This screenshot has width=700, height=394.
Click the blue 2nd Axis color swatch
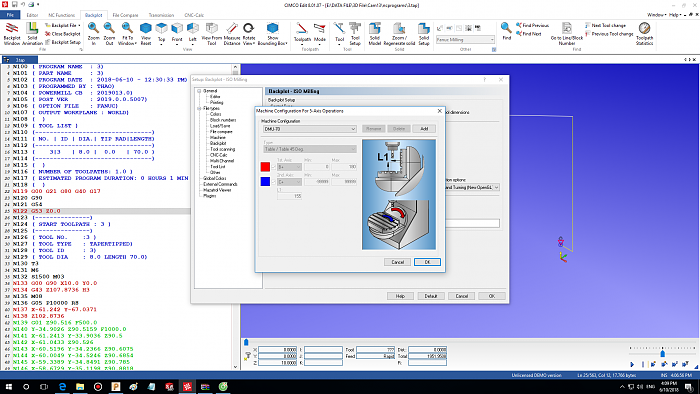point(265,181)
